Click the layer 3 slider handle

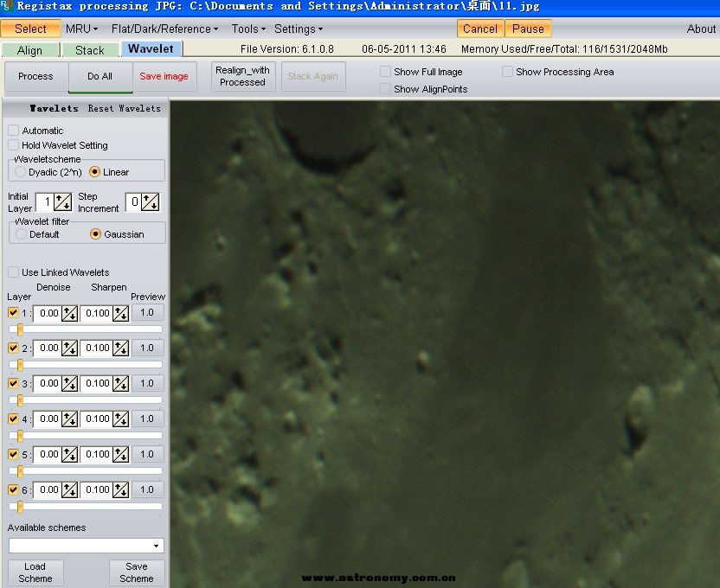pos(20,400)
